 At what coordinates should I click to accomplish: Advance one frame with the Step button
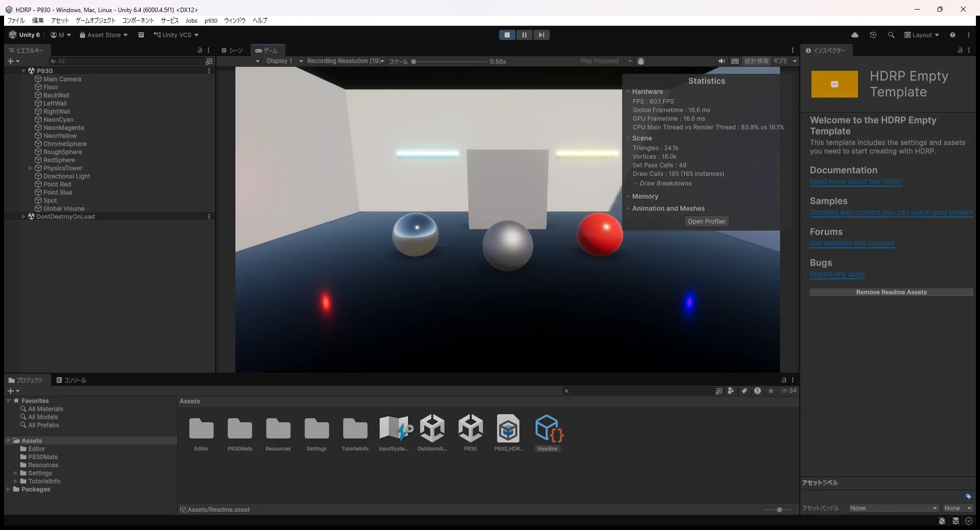coord(542,35)
